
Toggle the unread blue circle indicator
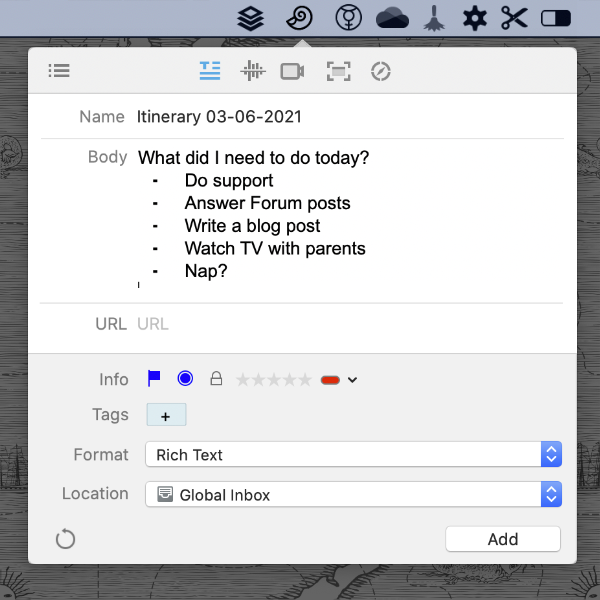[x=185, y=378]
